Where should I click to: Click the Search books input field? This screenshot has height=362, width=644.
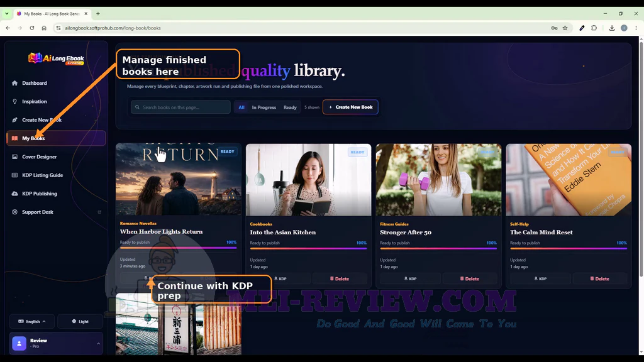[x=180, y=107]
